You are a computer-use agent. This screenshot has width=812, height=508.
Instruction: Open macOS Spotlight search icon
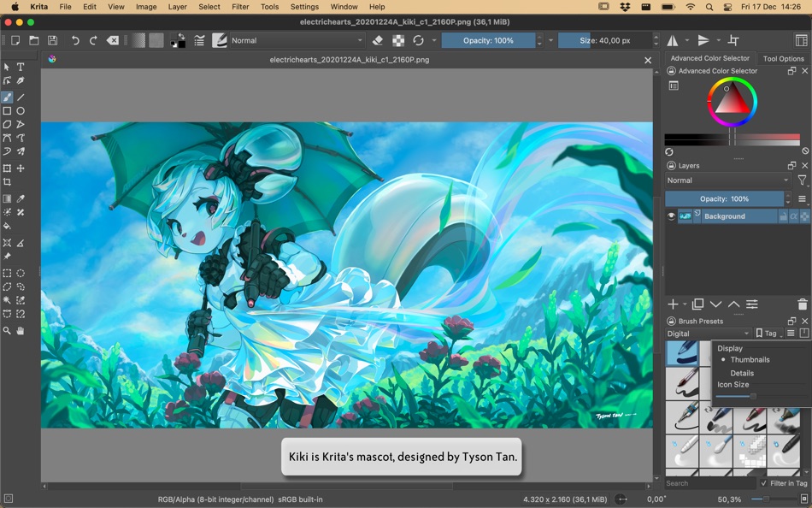pos(709,7)
